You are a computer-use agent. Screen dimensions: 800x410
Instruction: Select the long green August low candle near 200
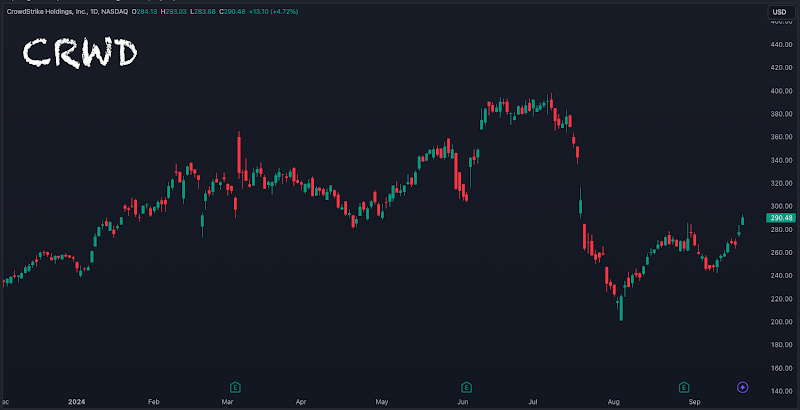(621, 309)
